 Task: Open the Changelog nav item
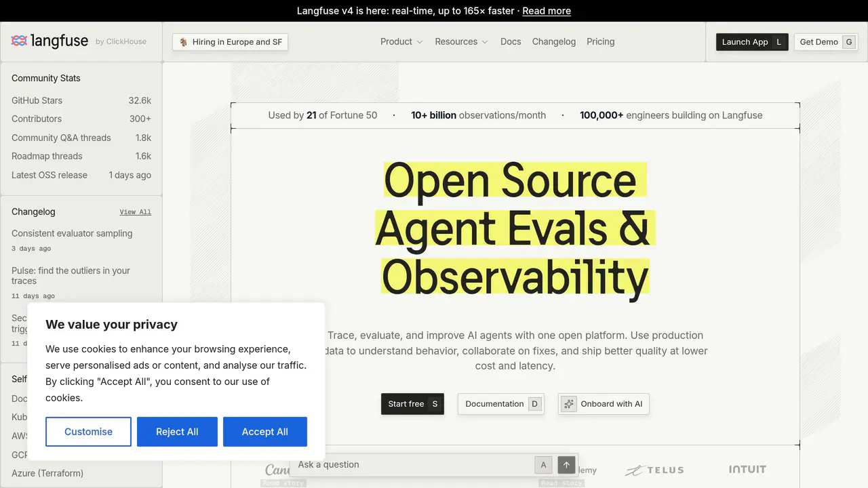554,42
